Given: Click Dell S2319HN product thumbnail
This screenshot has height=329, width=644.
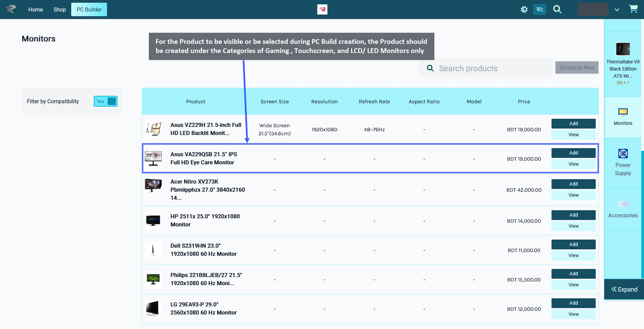Looking at the screenshot, I should point(153,250).
